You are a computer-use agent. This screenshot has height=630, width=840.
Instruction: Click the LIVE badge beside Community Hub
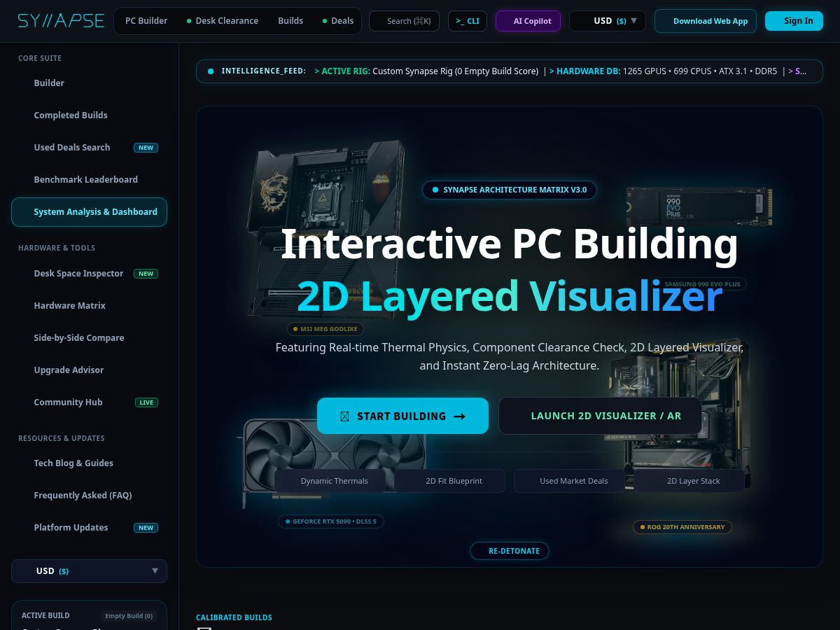click(146, 402)
